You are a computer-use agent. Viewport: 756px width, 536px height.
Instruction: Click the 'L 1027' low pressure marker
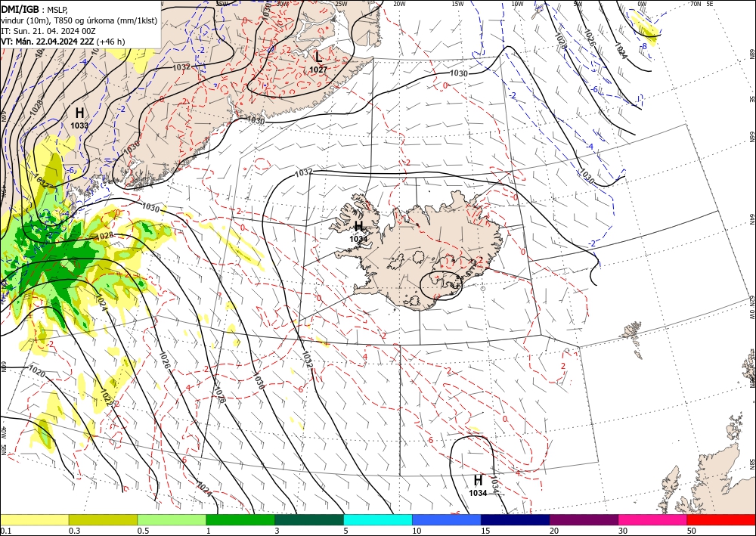[318, 62]
